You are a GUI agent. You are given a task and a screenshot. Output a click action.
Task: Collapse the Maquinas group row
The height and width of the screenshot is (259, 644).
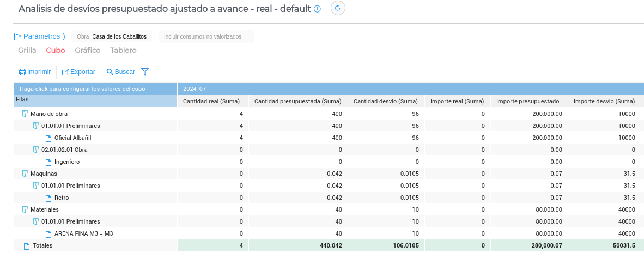click(x=25, y=174)
